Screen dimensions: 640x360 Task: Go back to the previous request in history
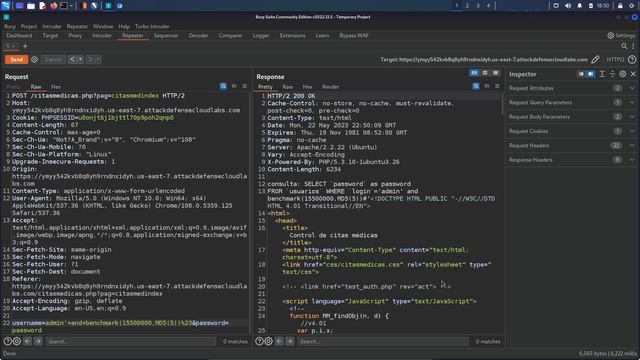point(72,60)
